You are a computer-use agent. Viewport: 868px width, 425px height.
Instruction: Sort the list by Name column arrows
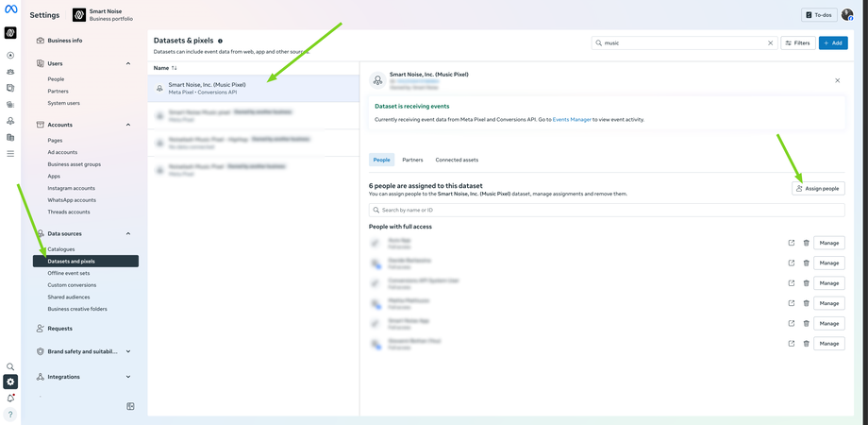(175, 68)
